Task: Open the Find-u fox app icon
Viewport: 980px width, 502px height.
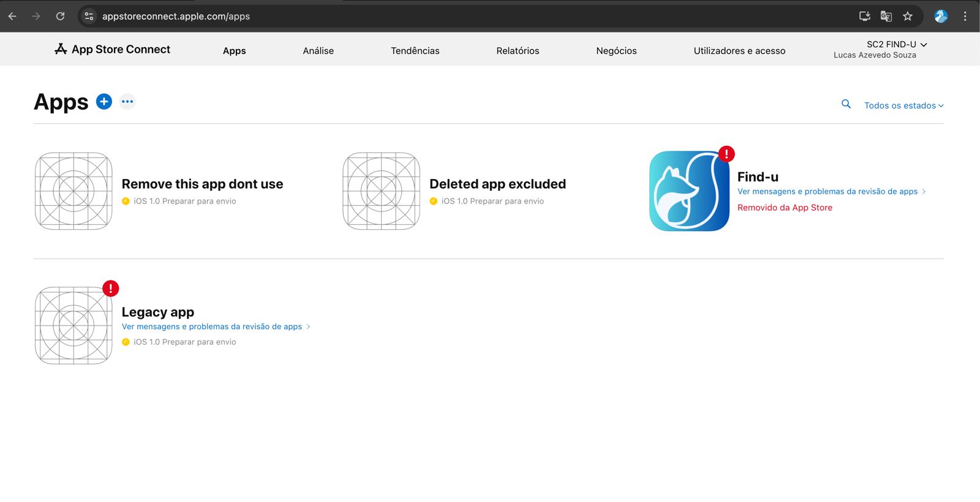Action: point(689,191)
